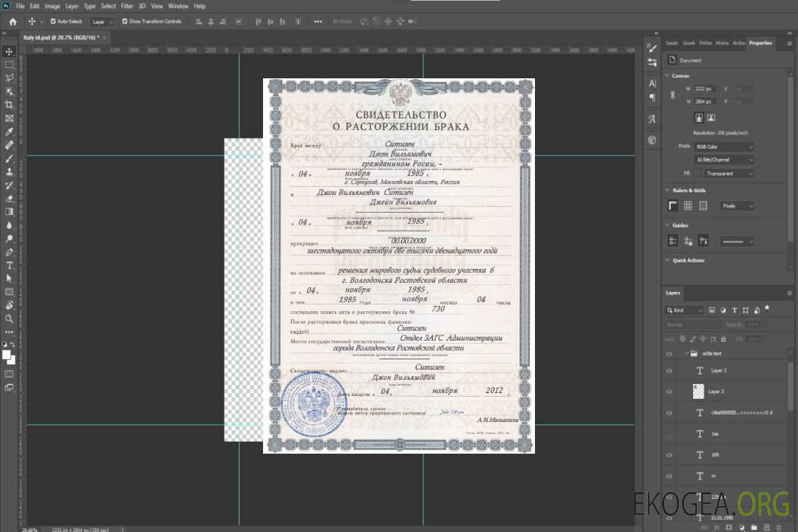This screenshot has width=798, height=532.
Task: Click the create new layer icon
Action: (x=766, y=528)
